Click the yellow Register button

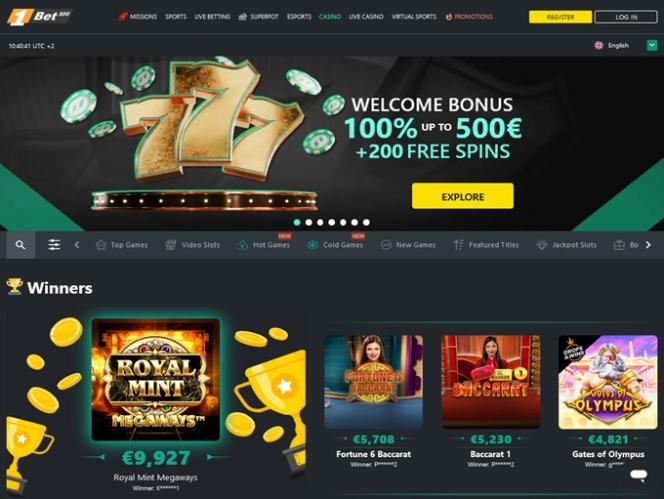pyautogui.click(x=560, y=17)
